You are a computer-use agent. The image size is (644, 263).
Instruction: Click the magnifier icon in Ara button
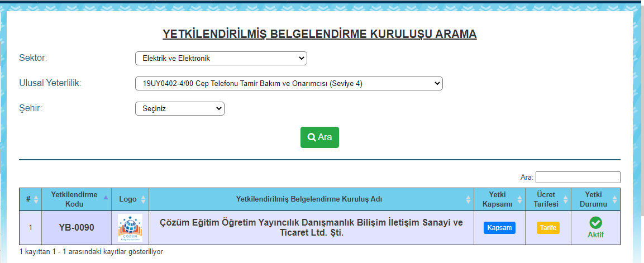click(x=312, y=137)
